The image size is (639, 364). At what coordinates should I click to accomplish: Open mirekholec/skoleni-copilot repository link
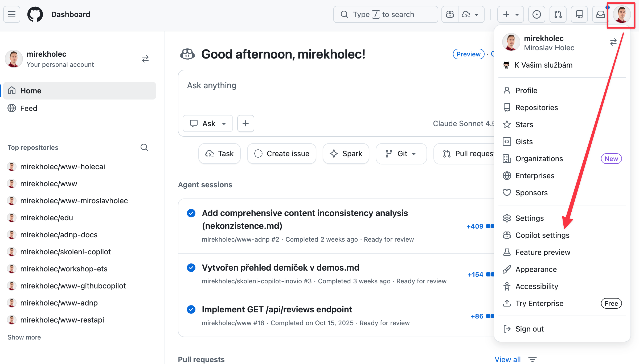[65, 252]
